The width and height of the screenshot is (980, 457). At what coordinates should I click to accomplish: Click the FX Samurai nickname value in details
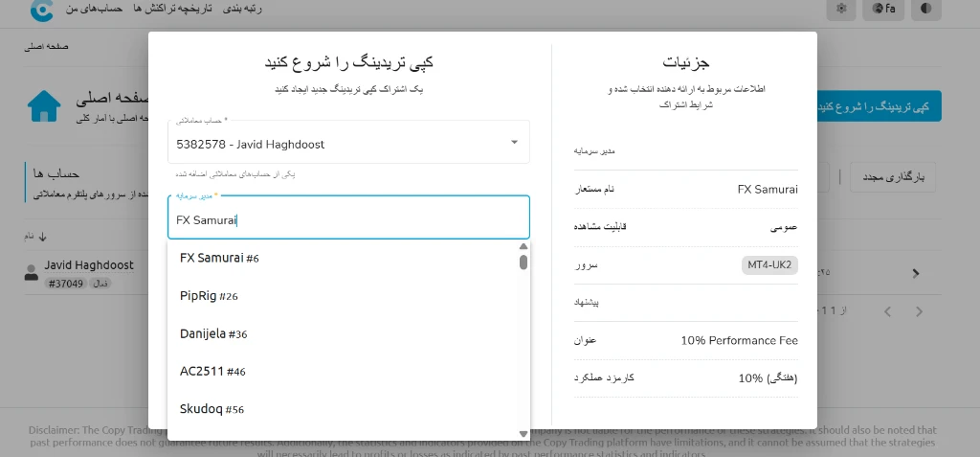[x=768, y=190]
